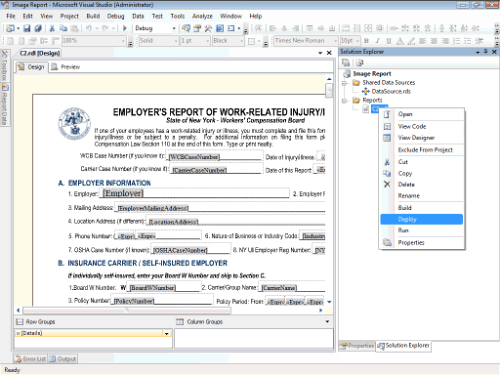Click the numbered list icon
The width and height of the screenshot is (500, 375).
click(x=457, y=41)
